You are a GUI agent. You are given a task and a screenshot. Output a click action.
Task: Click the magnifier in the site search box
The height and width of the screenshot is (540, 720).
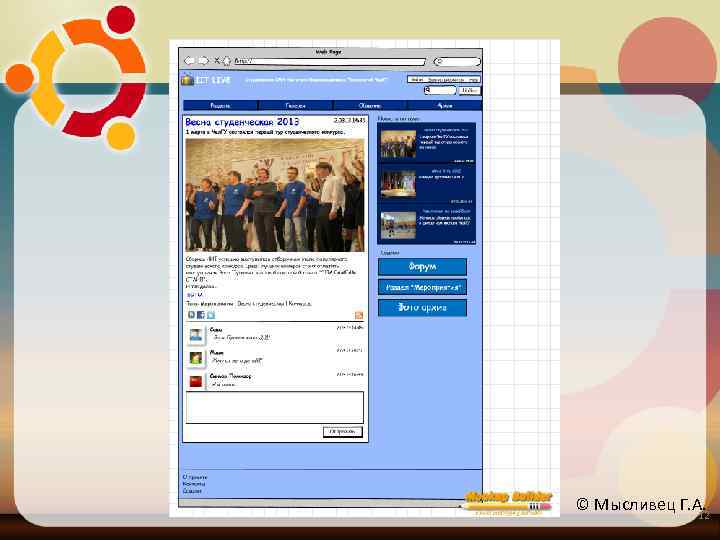point(428,90)
